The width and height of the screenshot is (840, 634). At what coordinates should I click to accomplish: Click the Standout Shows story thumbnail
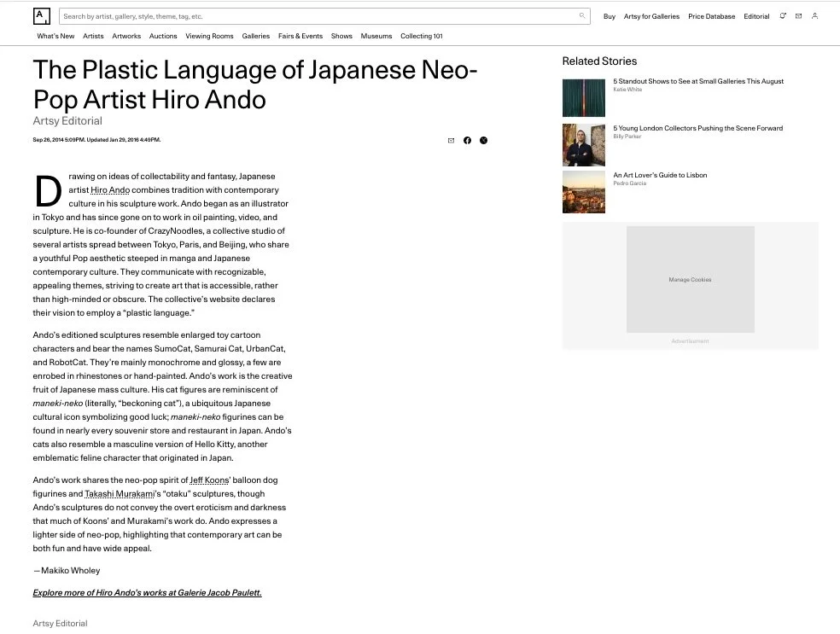[583, 98]
